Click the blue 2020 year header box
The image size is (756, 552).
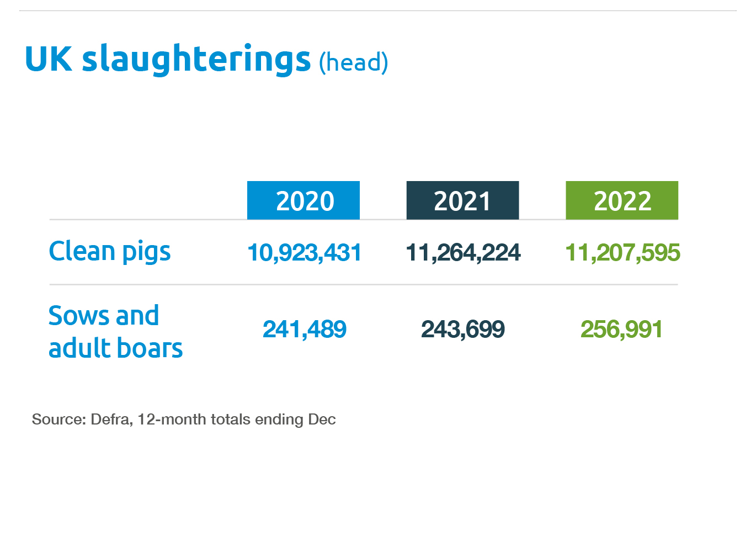[x=304, y=200]
